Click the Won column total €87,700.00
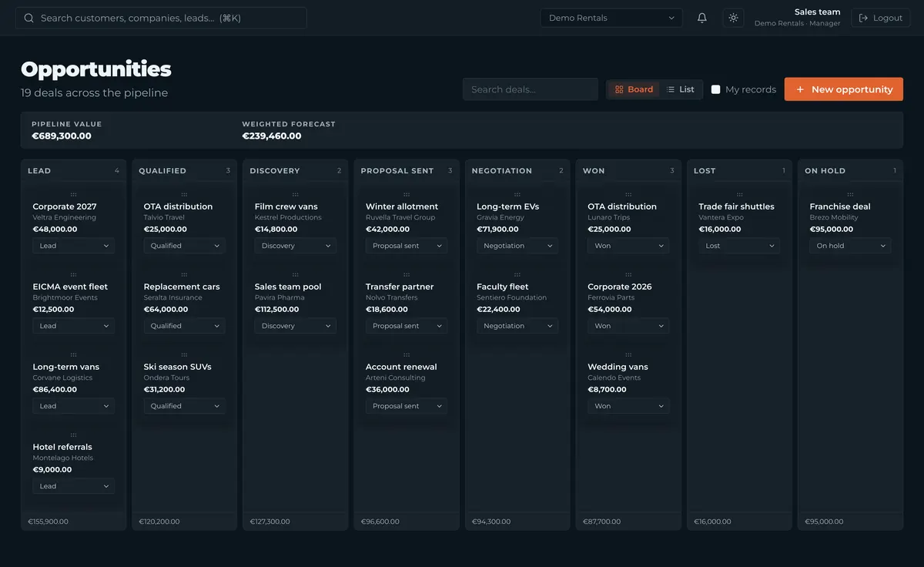The height and width of the screenshot is (567, 924). click(x=601, y=522)
